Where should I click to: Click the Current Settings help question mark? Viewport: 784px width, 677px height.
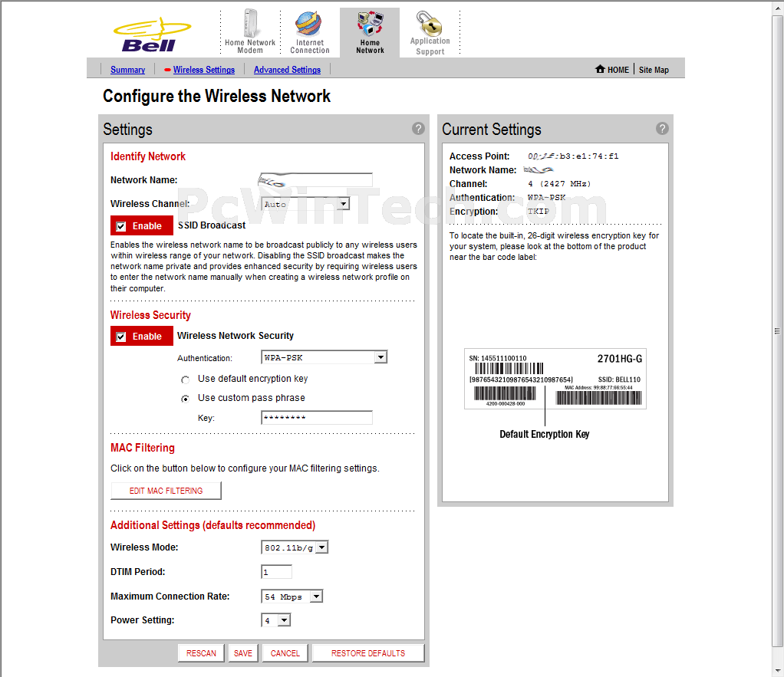click(662, 128)
